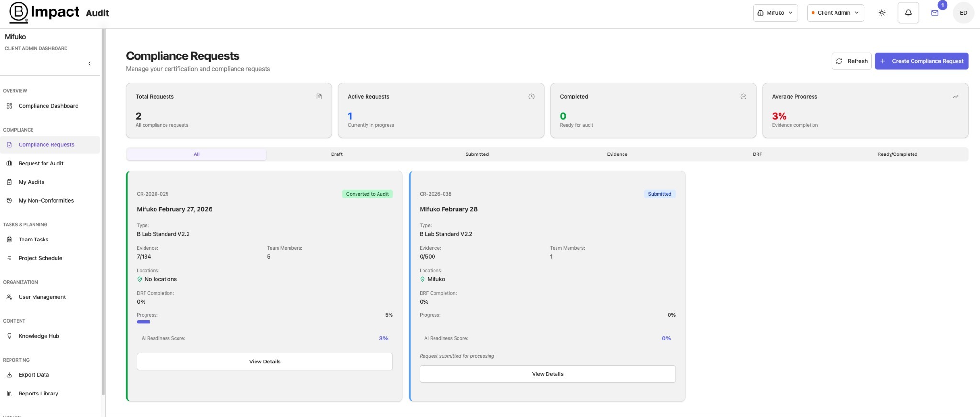The image size is (980, 417).
Task: Click the CR-2026-025 request ID
Action: pos(153,194)
